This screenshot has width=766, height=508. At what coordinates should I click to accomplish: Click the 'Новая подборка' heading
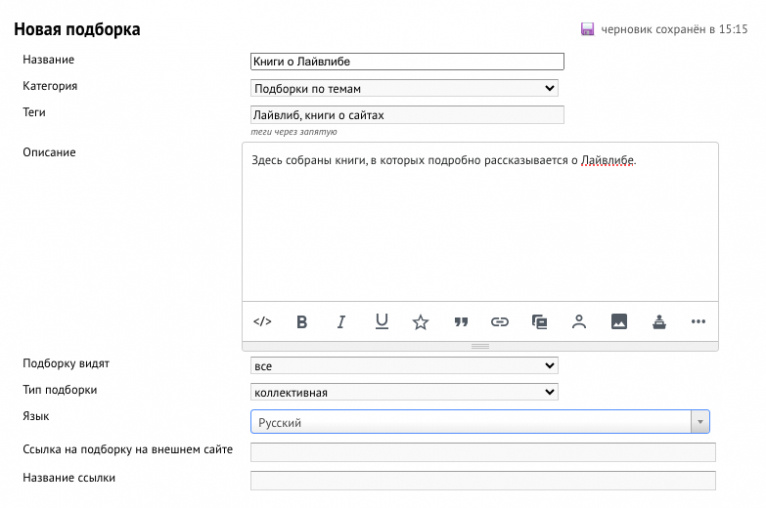[x=77, y=29]
